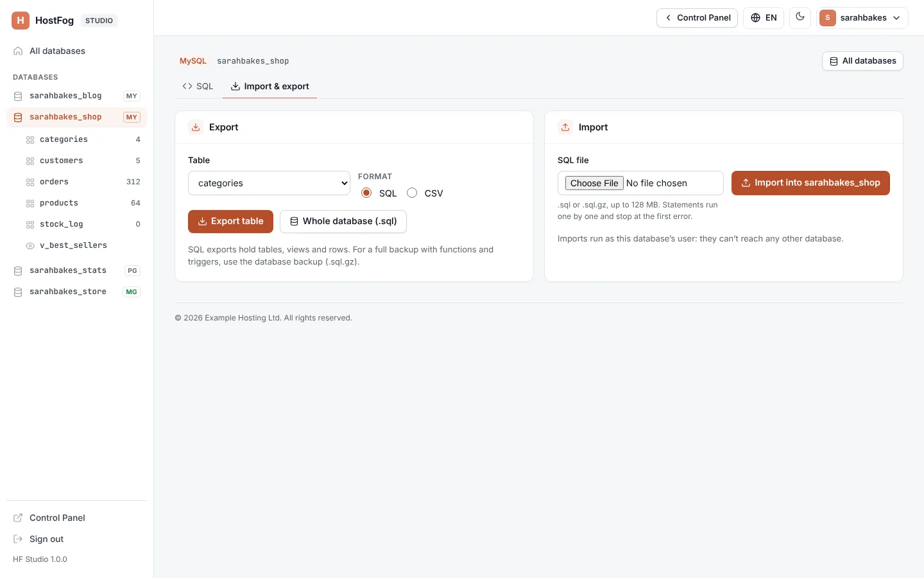The image size is (924, 578).
Task: Click HF Studio 1.0.0 version text
Action: (x=40, y=559)
